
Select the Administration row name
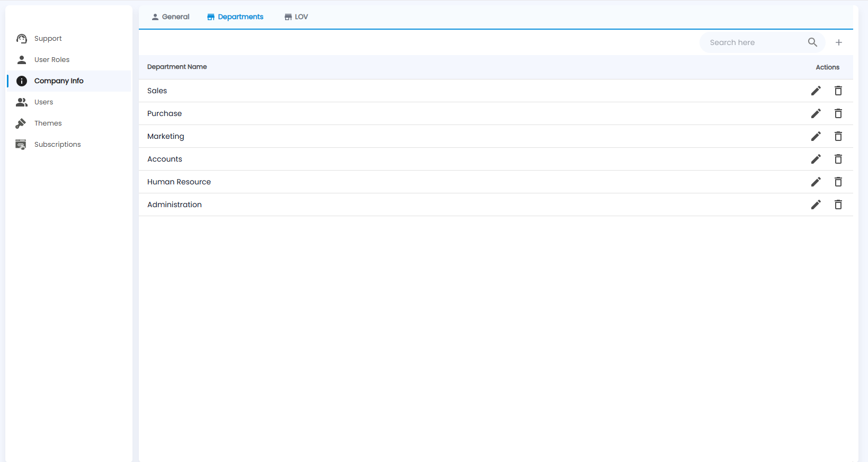(x=175, y=205)
